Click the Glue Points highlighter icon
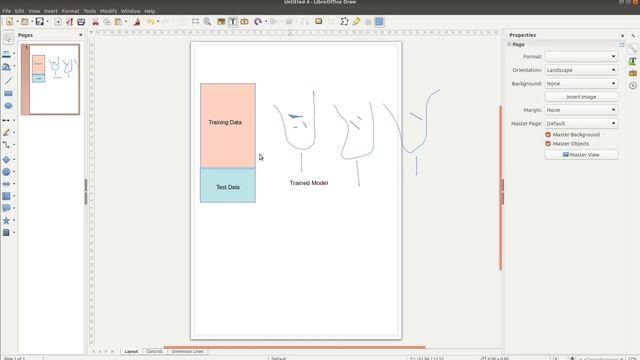640x360 pixels. 356,22
